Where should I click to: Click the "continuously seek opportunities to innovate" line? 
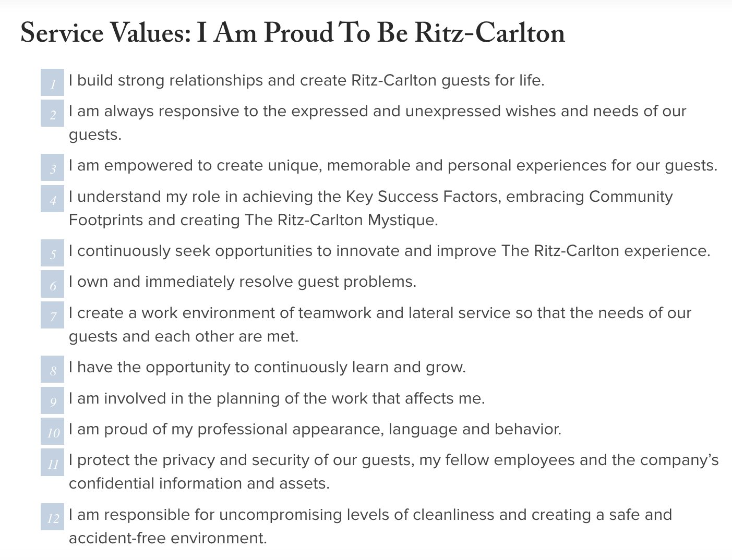[389, 251]
